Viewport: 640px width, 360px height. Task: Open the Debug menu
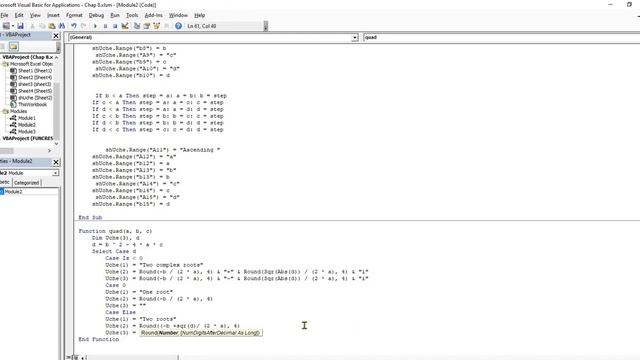pyautogui.click(x=96, y=15)
